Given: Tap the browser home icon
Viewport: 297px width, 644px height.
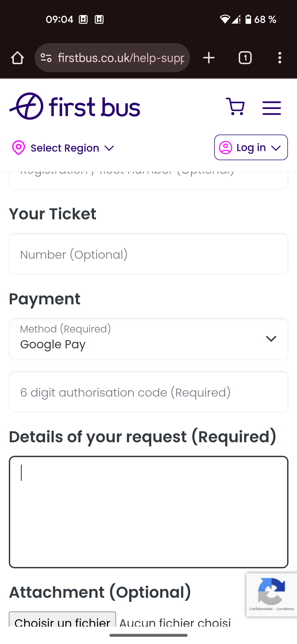Looking at the screenshot, I should coord(17,58).
